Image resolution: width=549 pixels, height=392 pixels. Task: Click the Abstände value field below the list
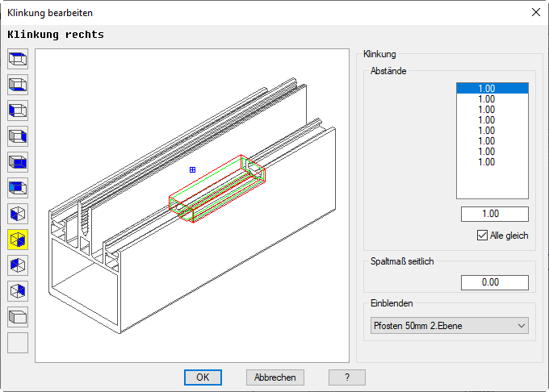pyautogui.click(x=494, y=215)
